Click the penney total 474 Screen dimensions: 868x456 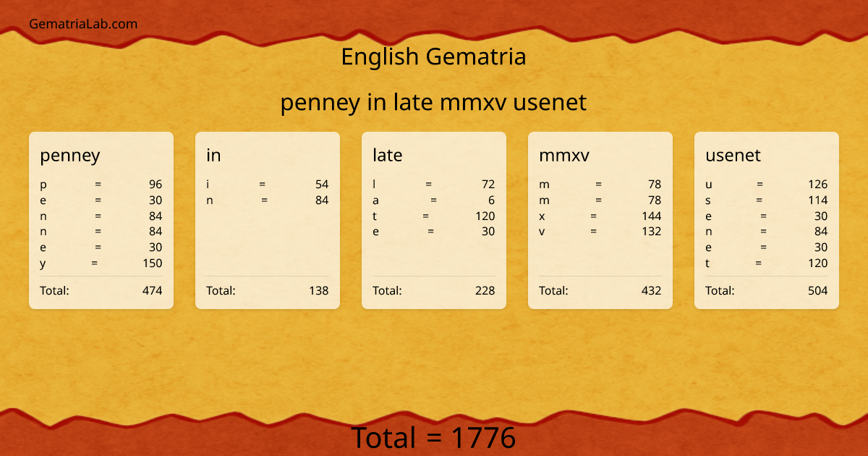pyautogui.click(x=153, y=291)
